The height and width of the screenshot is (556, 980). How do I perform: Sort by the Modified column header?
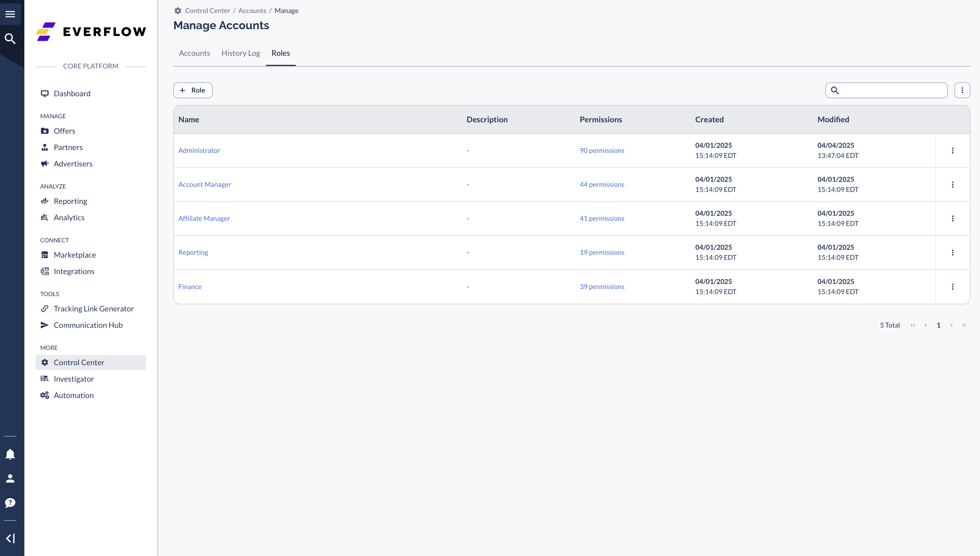pos(833,119)
